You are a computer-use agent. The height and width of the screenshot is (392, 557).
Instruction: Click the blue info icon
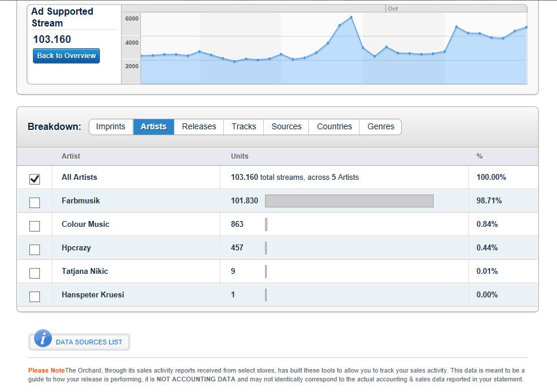[x=43, y=339]
